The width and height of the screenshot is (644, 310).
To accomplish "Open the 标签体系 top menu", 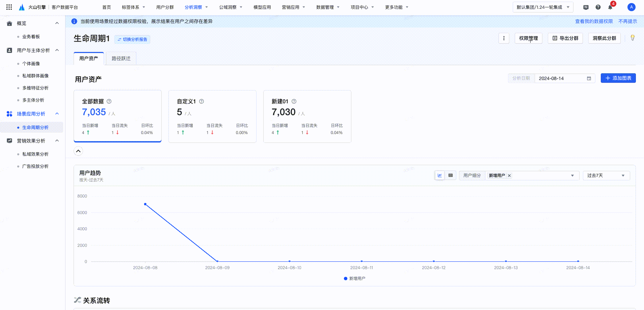I will tap(133, 7).
